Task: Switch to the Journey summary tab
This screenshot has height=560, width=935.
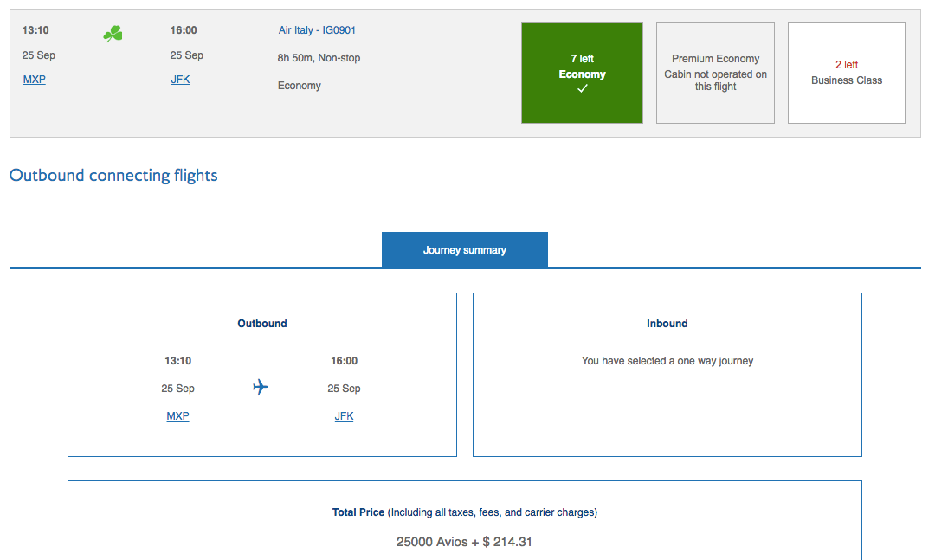Action: pyautogui.click(x=465, y=250)
